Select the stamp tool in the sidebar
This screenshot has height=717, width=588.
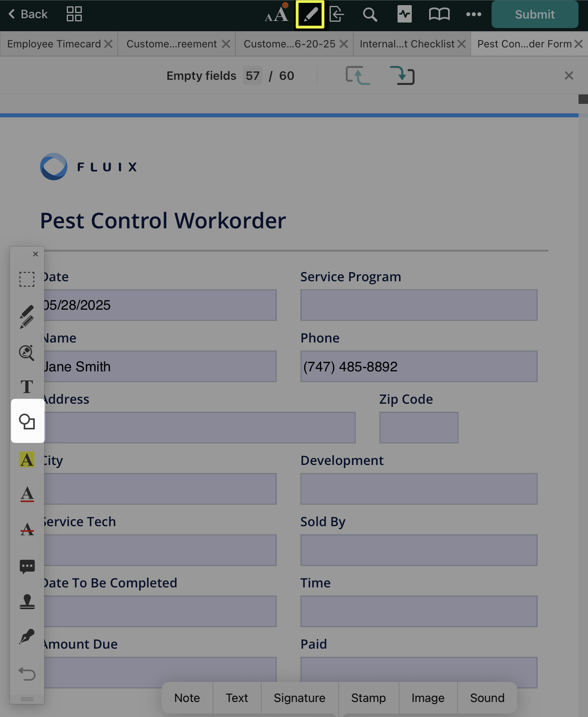(27, 602)
